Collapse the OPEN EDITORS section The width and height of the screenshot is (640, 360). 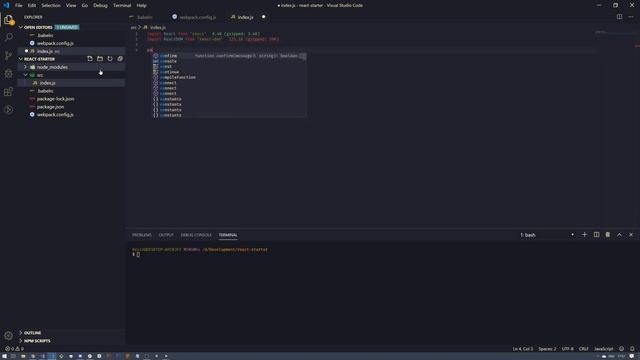pyautogui.click(x=21, y=27)
